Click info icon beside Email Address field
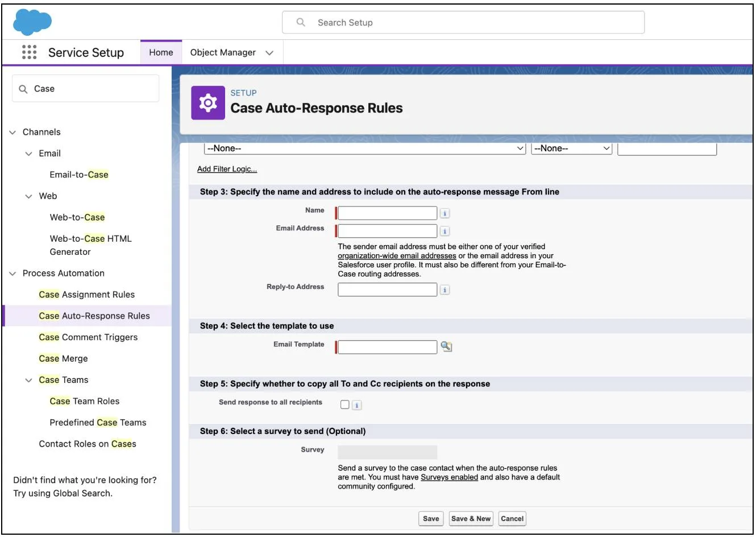This screenshot has height=537, width=756. (445, 232)
